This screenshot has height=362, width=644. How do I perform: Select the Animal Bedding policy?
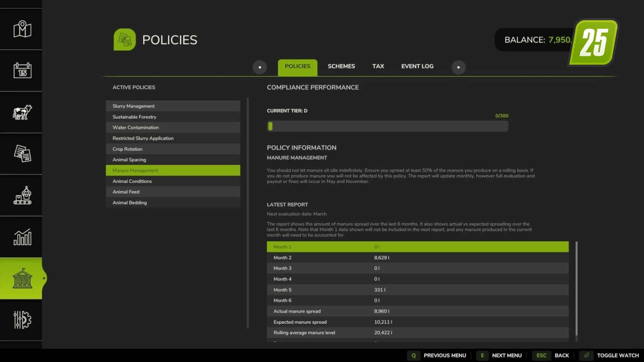173,203
